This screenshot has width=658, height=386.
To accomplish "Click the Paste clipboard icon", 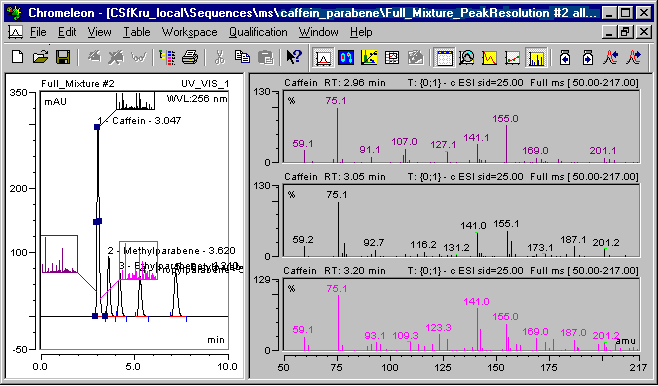I will tap(265, 57).
